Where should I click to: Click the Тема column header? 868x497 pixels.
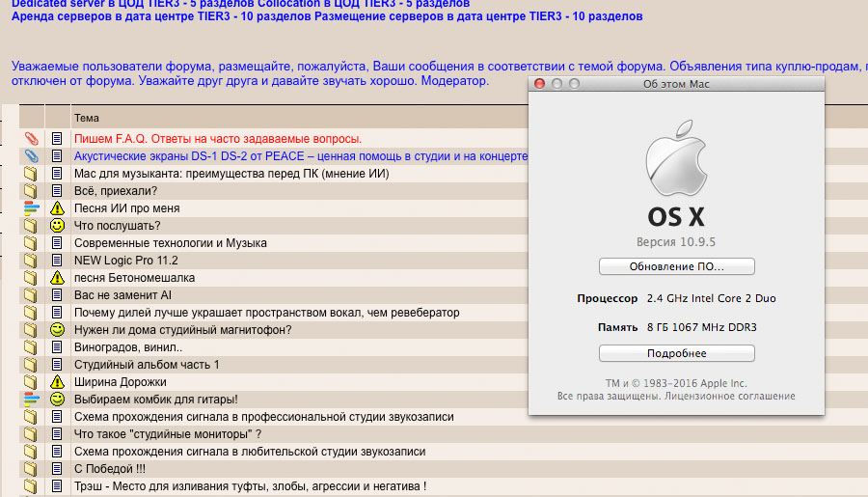click(x=87, y=118)
